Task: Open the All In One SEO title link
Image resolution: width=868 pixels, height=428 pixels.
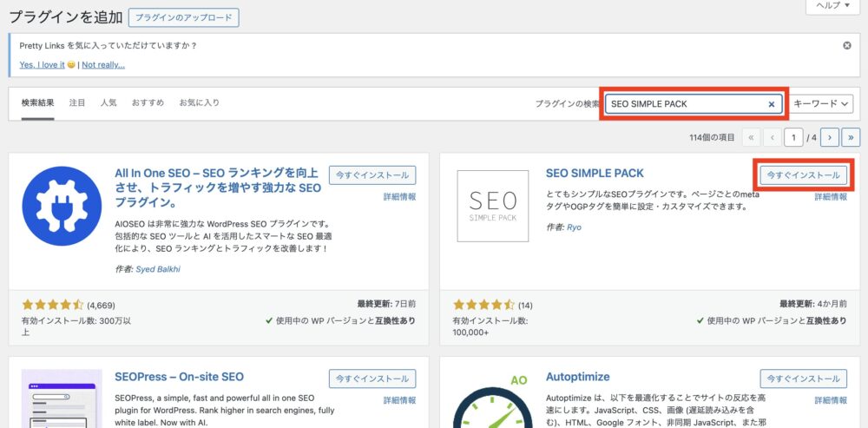Action: click(x=218, y=188)
